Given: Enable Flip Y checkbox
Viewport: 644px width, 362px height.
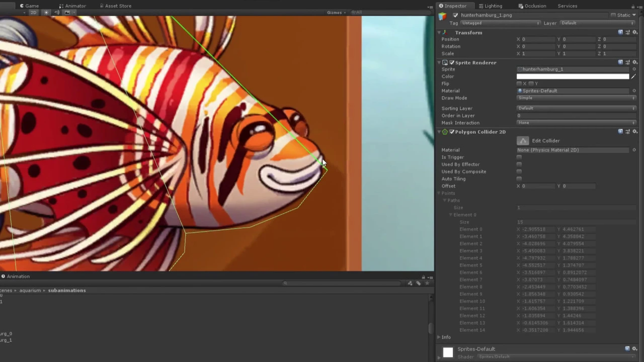Looking at the screenshot, I should click(x=531, y=83).
